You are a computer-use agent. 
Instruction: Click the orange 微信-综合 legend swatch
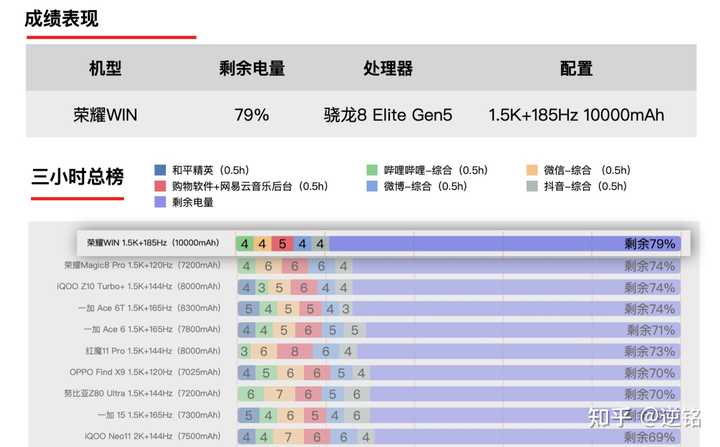(x=532, y=170)
